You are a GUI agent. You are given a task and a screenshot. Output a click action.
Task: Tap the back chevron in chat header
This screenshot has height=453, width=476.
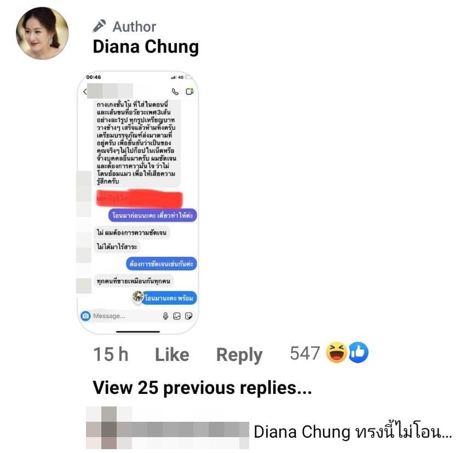point(85,91)
